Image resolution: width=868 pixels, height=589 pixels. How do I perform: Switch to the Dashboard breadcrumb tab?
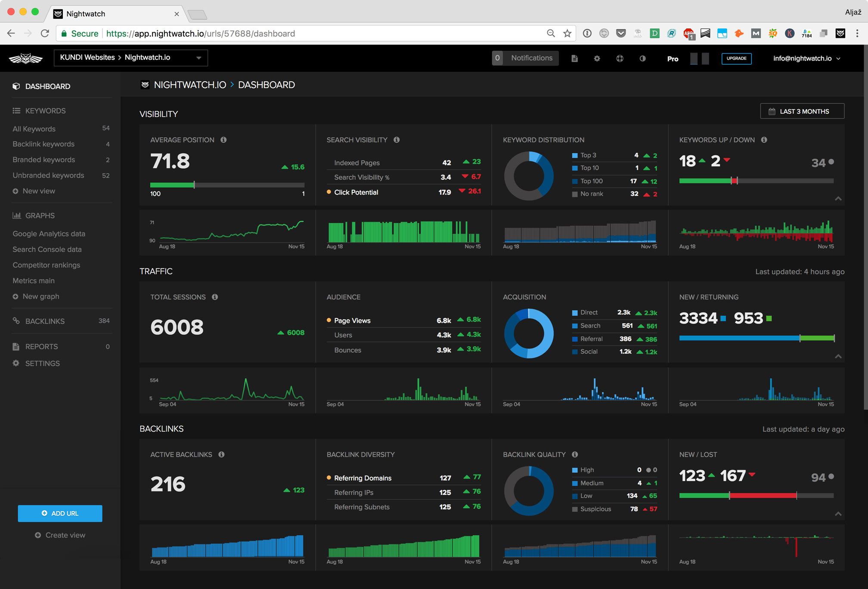266,85
